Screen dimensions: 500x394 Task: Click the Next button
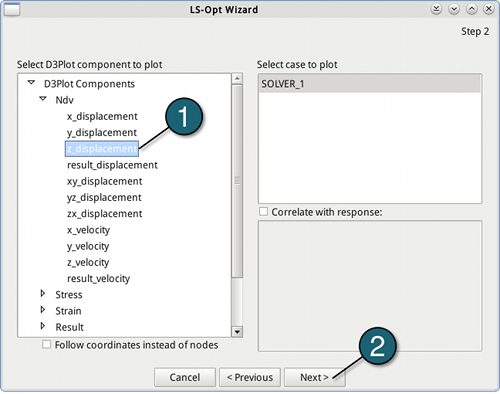pyautogui.click(x=314, y=377)
